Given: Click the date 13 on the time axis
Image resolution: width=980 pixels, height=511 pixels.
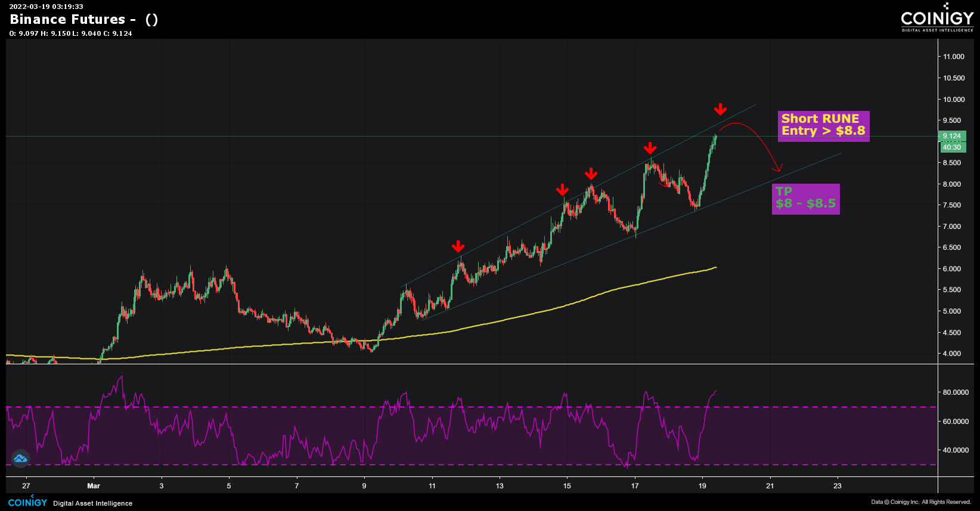Looking at the screenshot, I should [500, 486].
